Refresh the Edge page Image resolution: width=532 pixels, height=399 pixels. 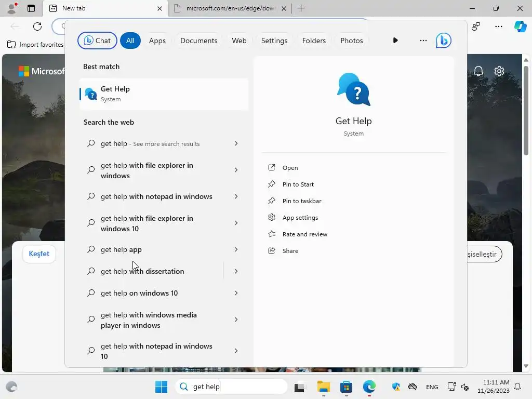(37, 26)
